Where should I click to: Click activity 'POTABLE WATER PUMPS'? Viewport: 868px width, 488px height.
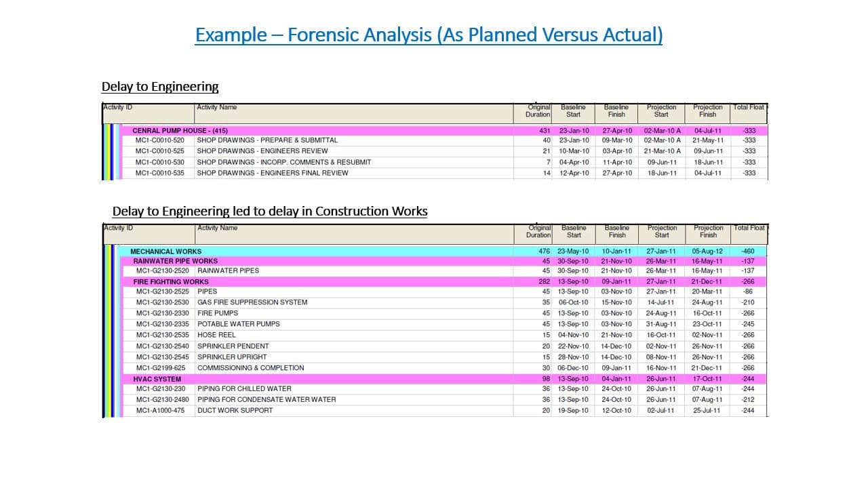tap(239, 324)
